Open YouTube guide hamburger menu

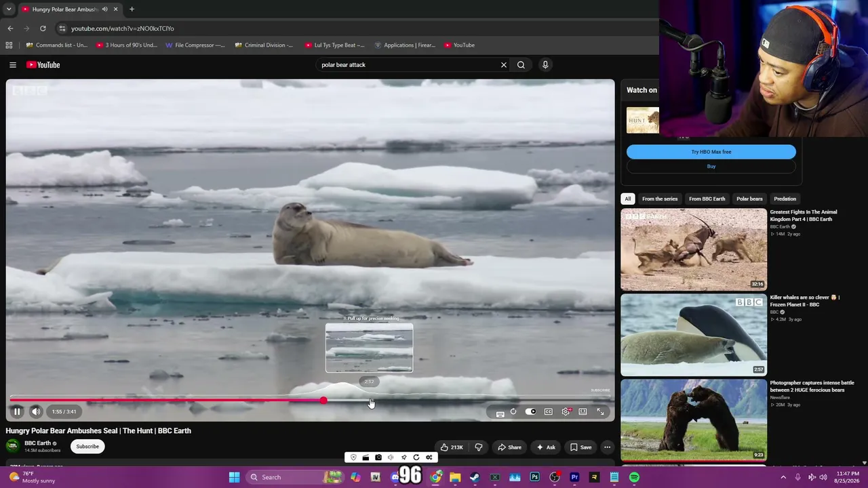pos(13,65)
